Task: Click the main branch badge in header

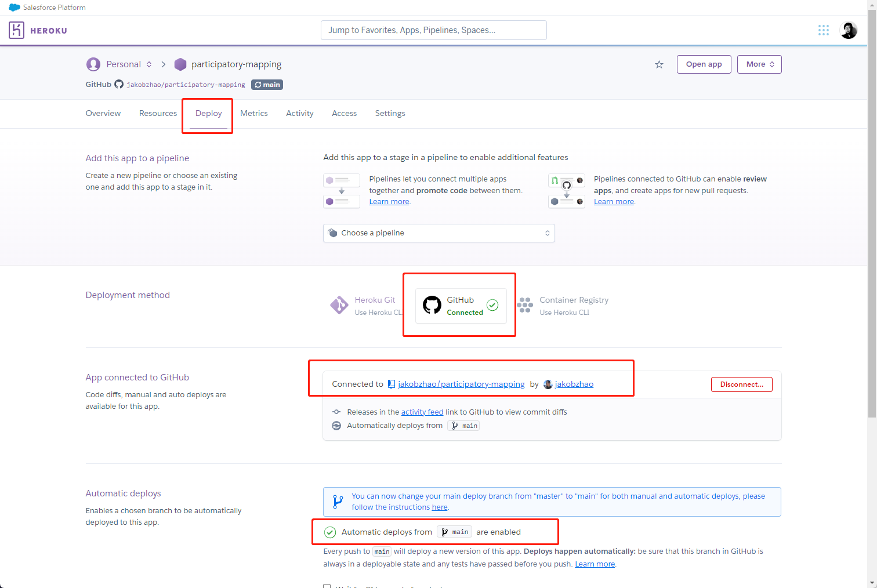Action: point(267,85)
